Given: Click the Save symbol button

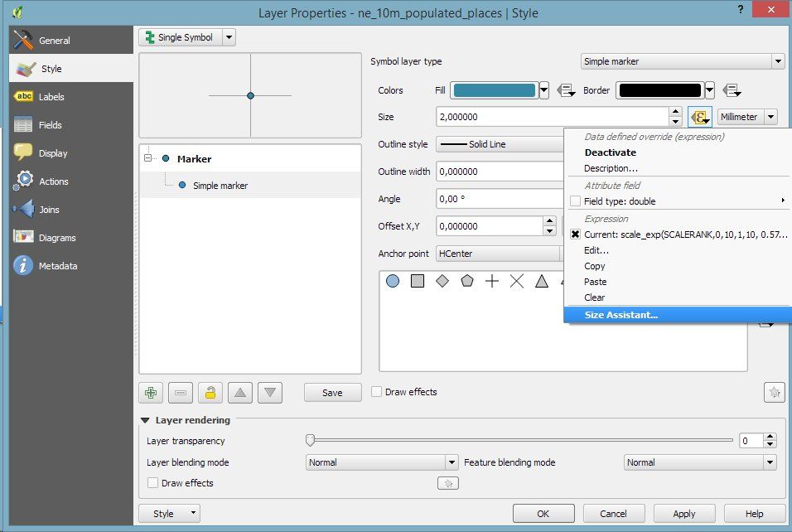Looking at the screenshot, I should 332,393.
